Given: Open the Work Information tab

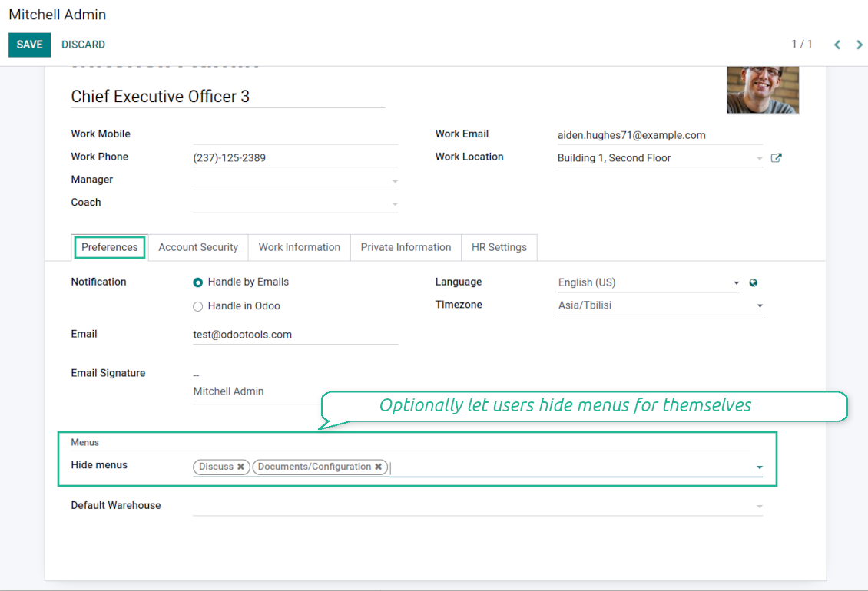Looking at the screenshot, I should (x=300, y=247).
